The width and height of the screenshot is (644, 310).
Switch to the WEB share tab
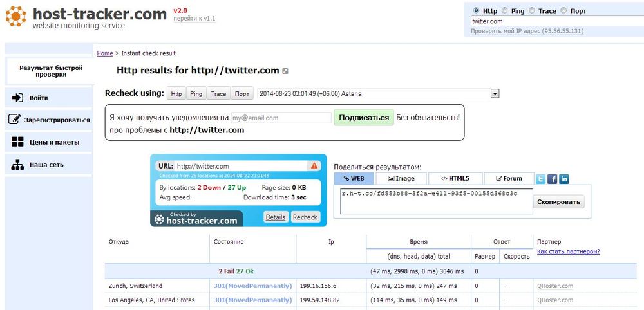[354, 179]
